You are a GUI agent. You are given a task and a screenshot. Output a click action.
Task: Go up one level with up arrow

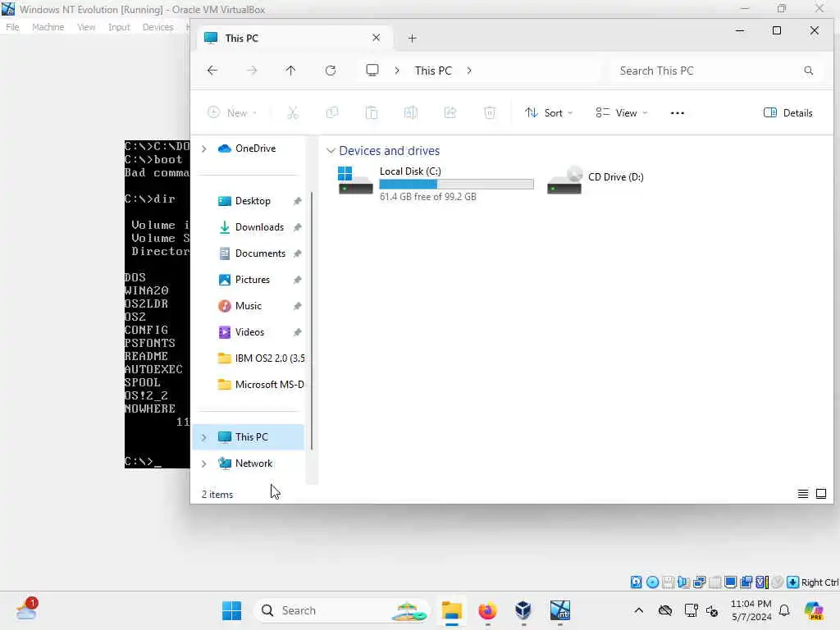click(x=290, y=71)
